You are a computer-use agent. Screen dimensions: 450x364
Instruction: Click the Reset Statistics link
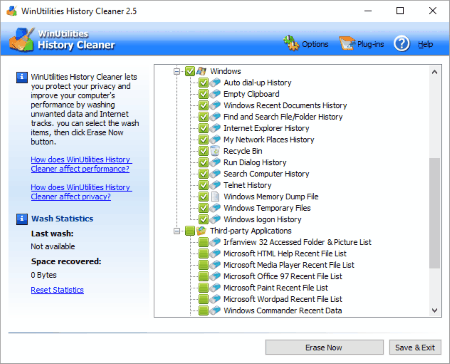(x=57, y=290)
